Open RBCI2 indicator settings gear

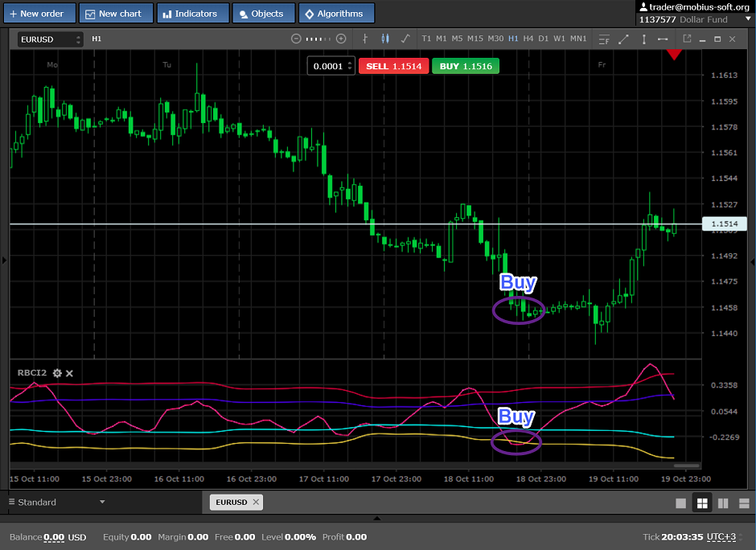(x=57, y=373)
